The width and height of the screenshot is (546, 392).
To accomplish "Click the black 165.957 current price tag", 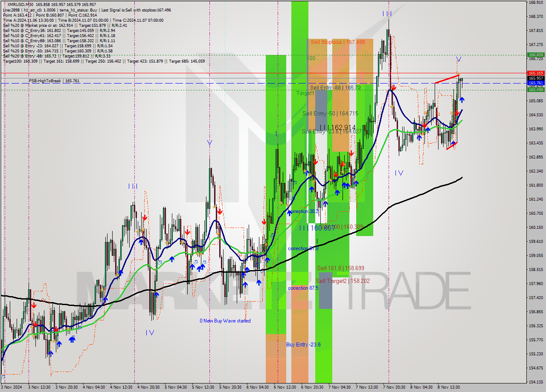I will pos(536,78).
